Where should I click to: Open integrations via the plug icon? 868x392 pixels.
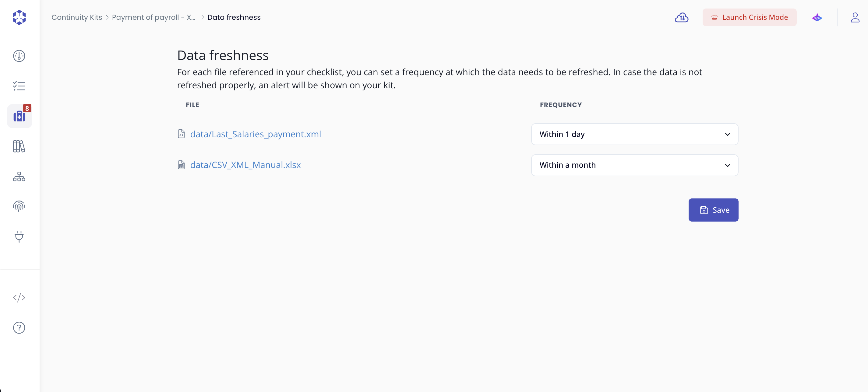point(19,237)
